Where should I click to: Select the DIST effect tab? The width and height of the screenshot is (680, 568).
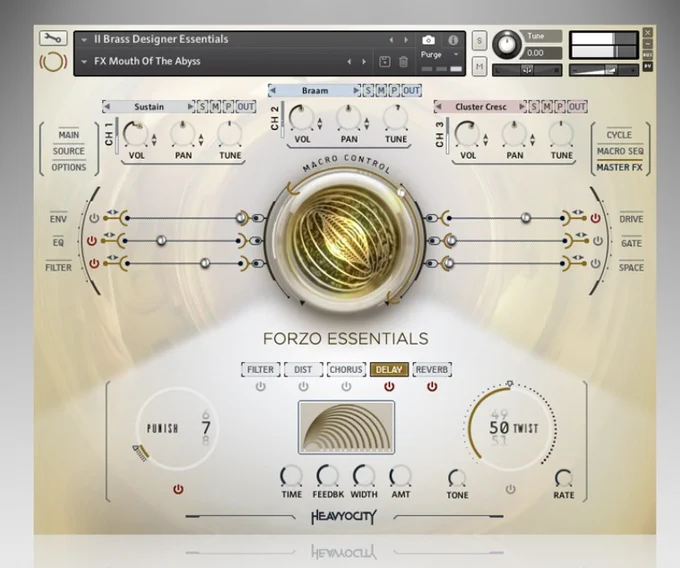point(303,369)
